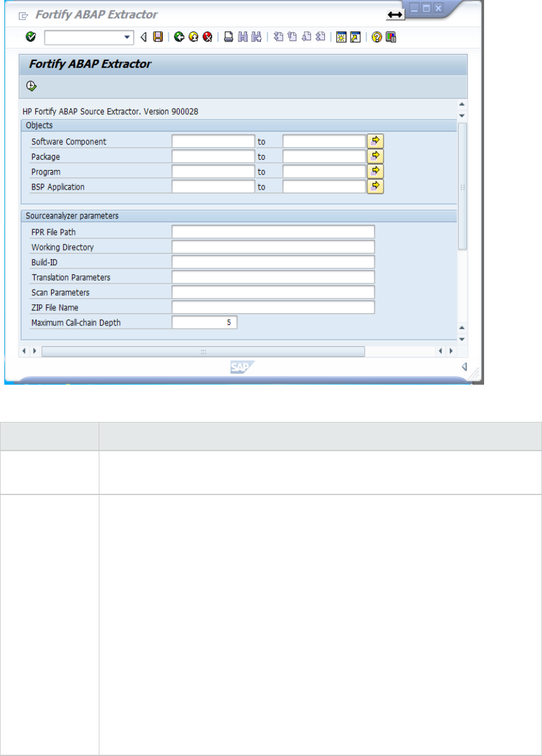This screenshot has height=756, width=542.
Task: Click the Program to field
Action: tap(324, 172)
